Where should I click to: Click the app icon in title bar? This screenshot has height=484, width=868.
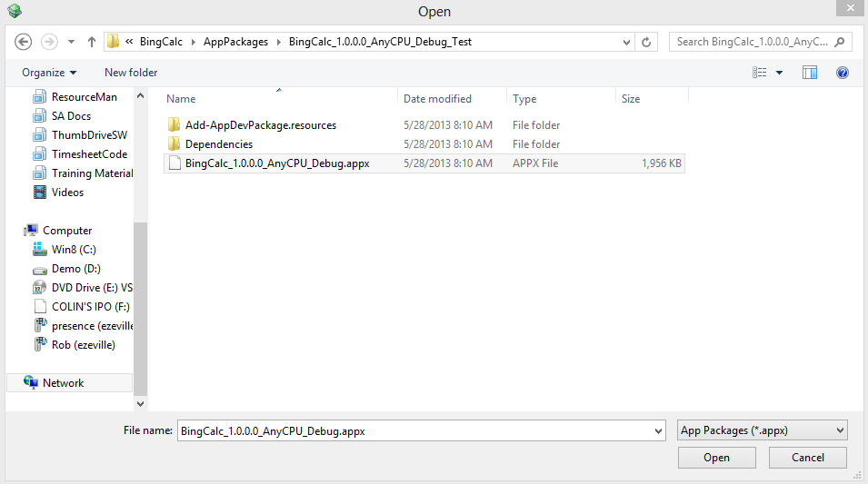[15, 11]
